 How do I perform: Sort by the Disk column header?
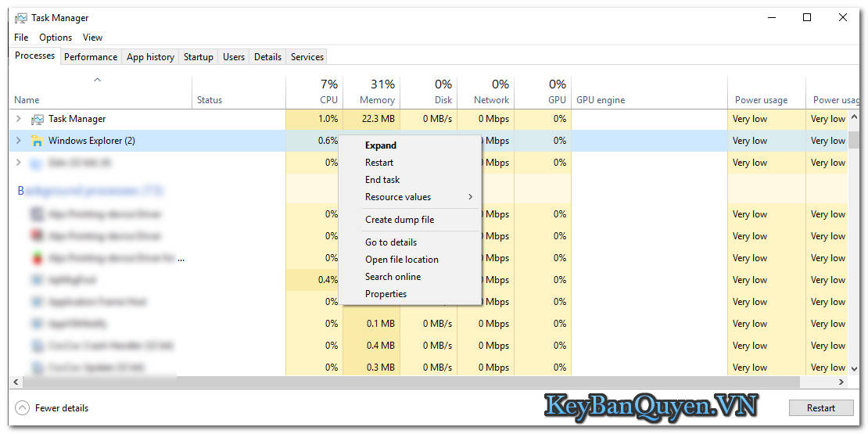pyautogui.click(x=429, y=92)
